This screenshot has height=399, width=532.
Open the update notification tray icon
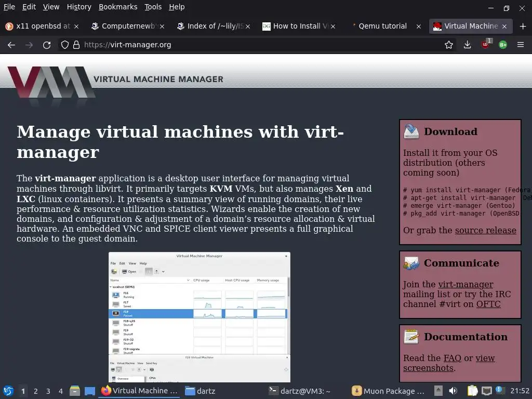click(499, 390)
